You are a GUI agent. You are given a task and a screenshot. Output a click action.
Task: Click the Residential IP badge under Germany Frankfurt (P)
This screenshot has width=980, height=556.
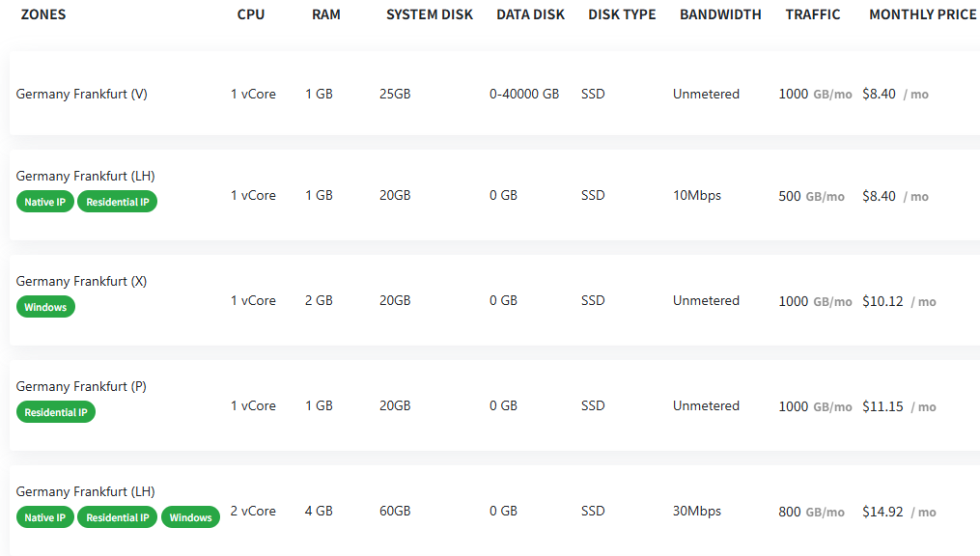coord(56,412)
